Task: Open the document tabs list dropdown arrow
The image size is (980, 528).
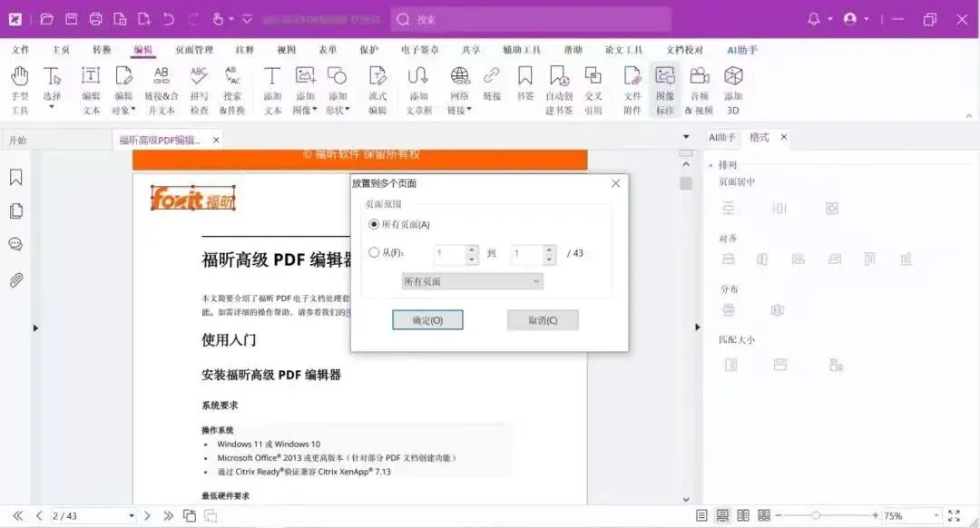Action: point(686,137)
